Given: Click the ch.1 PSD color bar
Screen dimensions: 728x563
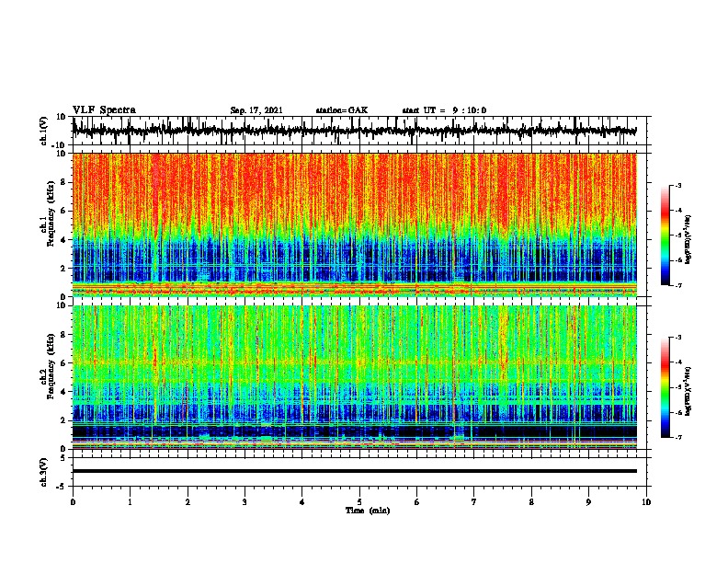Looking at the screenshot, I should click(665, 236).
